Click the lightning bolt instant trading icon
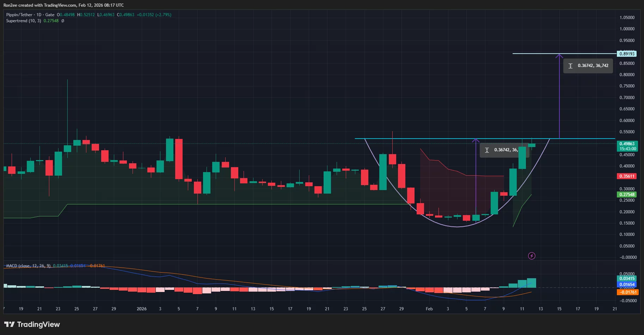The width and height of the screenshot is (644, 335). pyautogui.click(x=532, y=256)
